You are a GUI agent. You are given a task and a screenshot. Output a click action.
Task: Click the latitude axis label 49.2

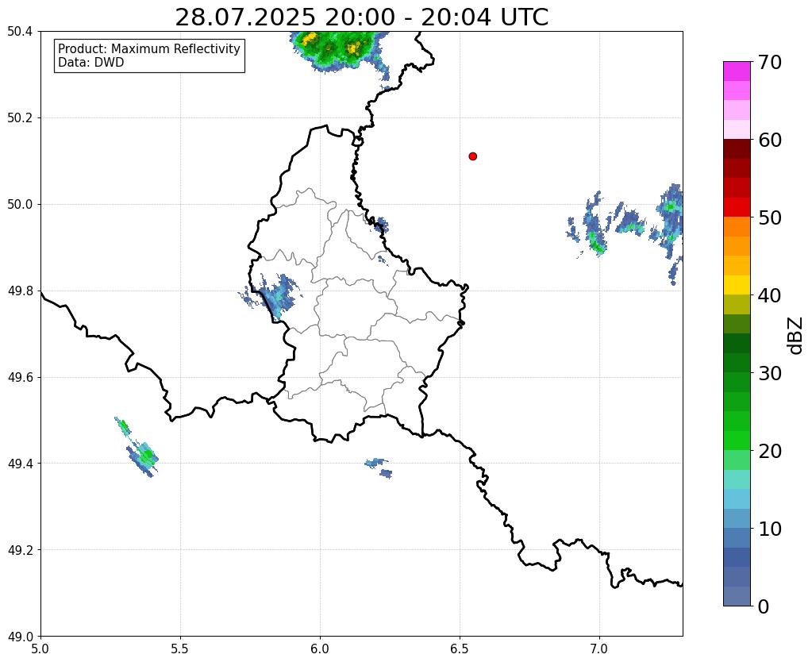point(20,550)
